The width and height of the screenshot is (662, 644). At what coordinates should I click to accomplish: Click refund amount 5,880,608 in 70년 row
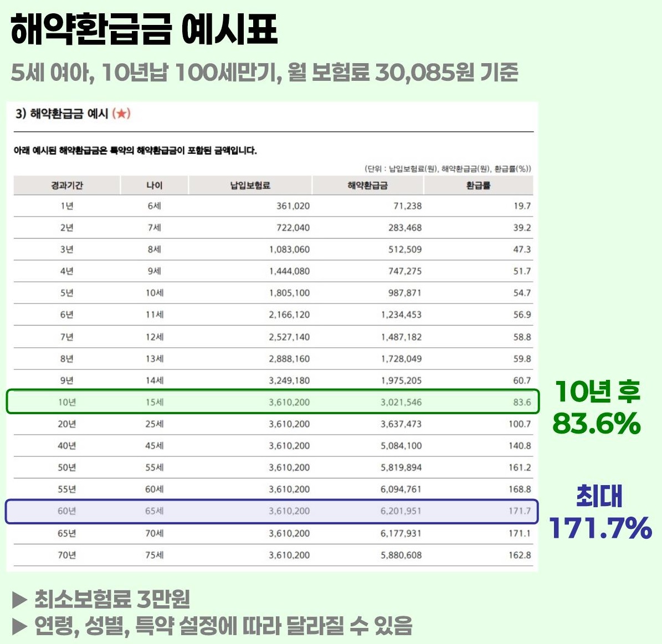coord(401,555)
